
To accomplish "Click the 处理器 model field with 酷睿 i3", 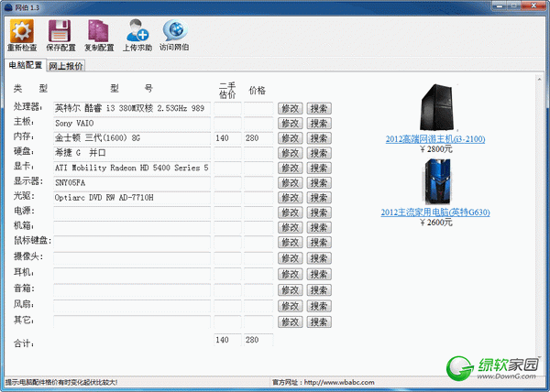I will point(132,108).
